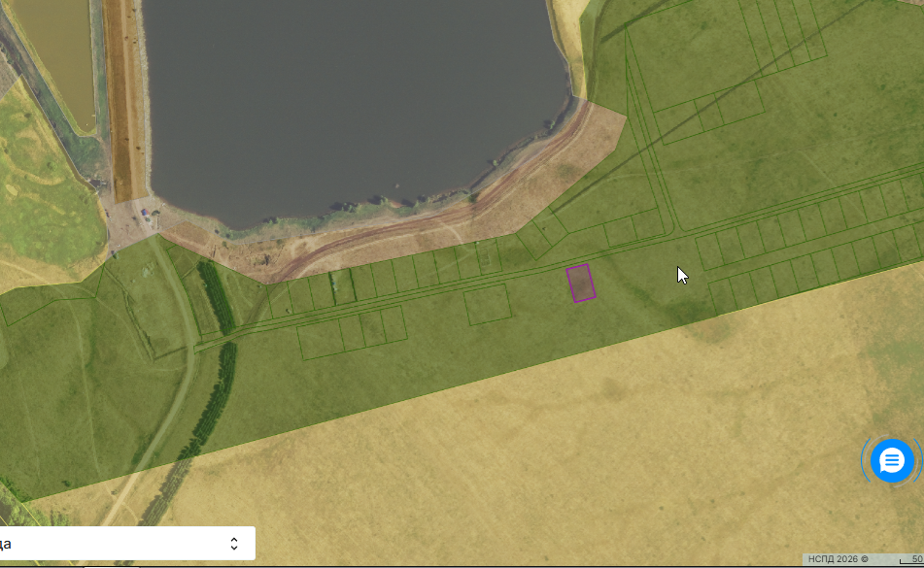Select the widest parcel in the three-parcel group below road
This screenshot has height=568, width=924.
[320, 340]
